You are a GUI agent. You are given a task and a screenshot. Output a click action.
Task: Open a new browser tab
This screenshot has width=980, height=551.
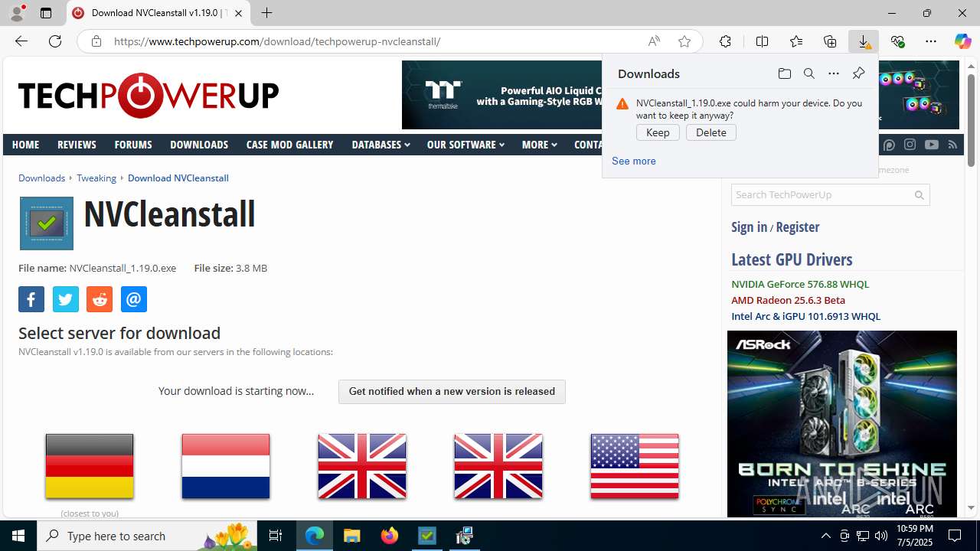[x=266, y=13]
